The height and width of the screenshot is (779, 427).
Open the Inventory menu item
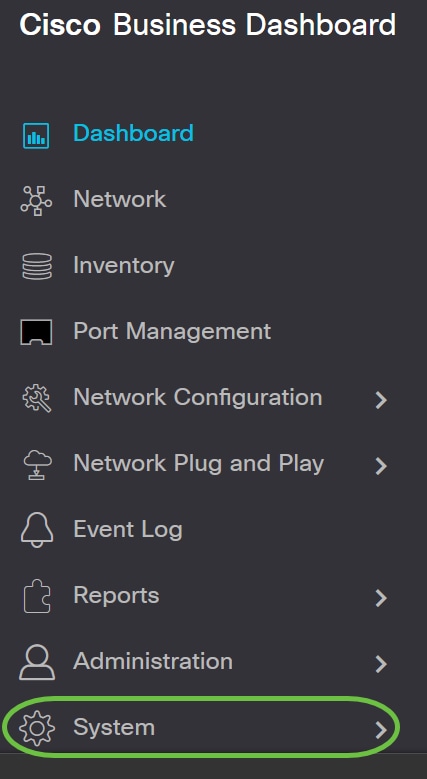[124, 265]
